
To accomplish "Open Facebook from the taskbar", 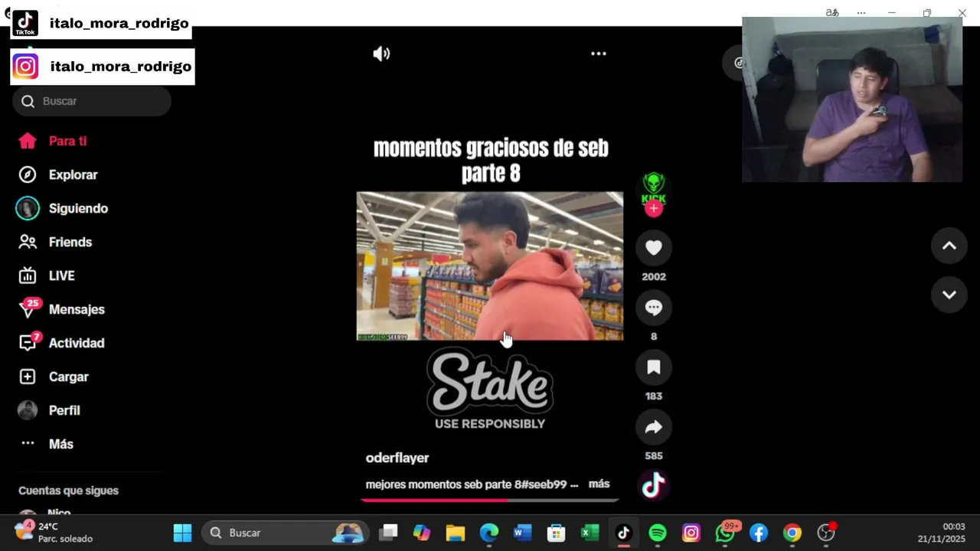I will point(759,533).
